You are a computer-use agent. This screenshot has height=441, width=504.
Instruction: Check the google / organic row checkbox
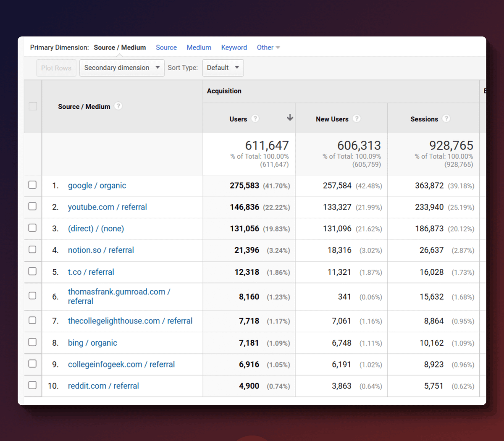[32, 185]
